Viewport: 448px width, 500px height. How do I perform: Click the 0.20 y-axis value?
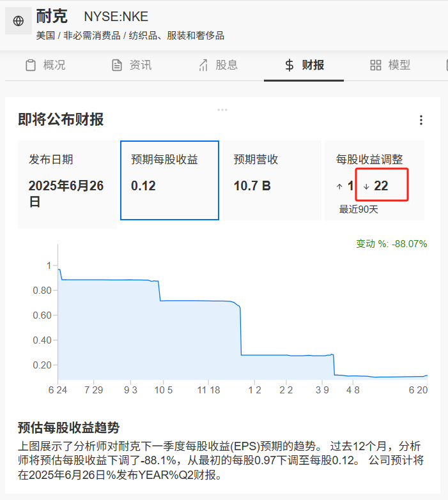point(42,365)
